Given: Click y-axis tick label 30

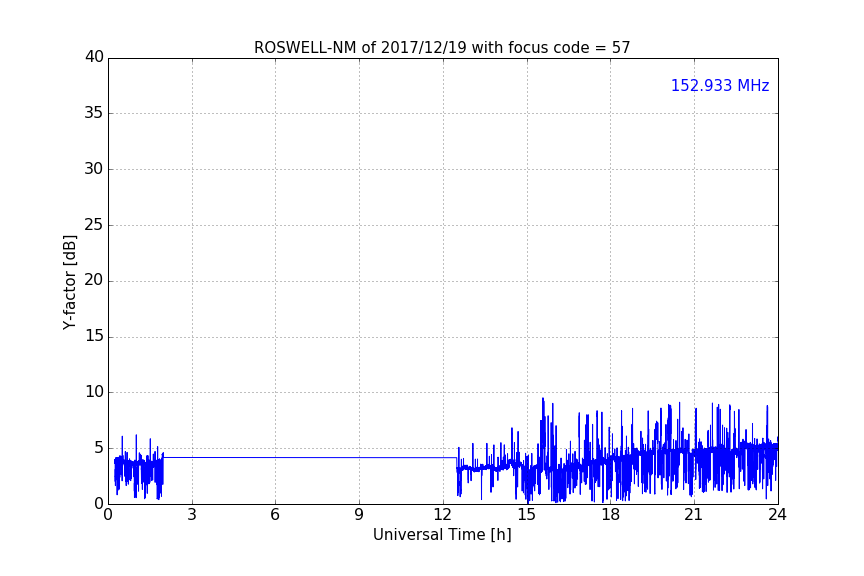Looking at the screenshot, I should click(x=94, y=169).
